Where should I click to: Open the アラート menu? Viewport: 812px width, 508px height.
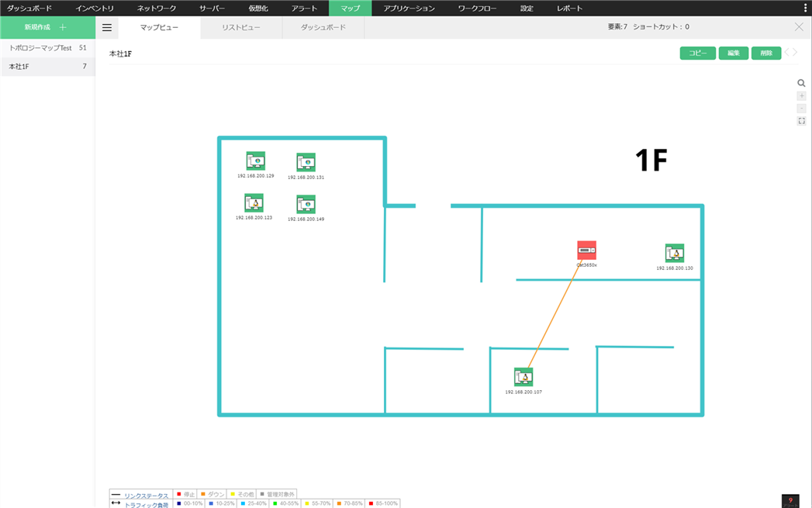click(304, 8)
